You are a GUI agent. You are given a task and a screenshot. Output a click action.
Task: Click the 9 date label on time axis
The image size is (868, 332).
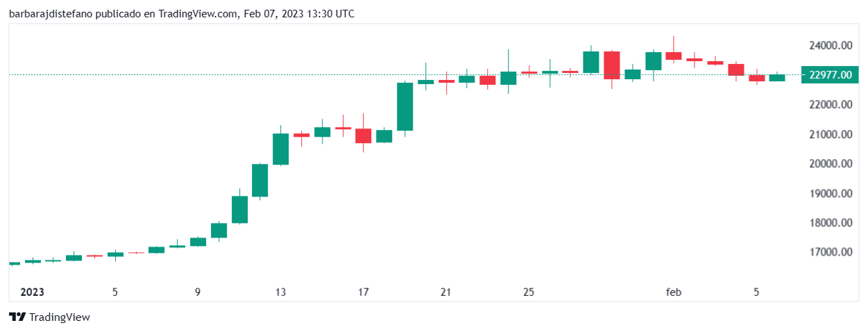point(198,292)
